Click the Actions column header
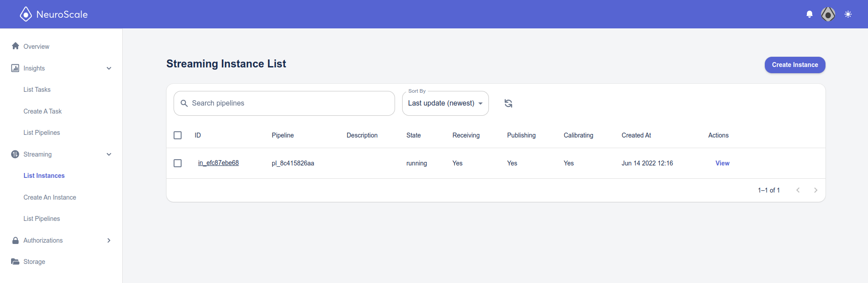868x283 pixels. tap(718, 135)
